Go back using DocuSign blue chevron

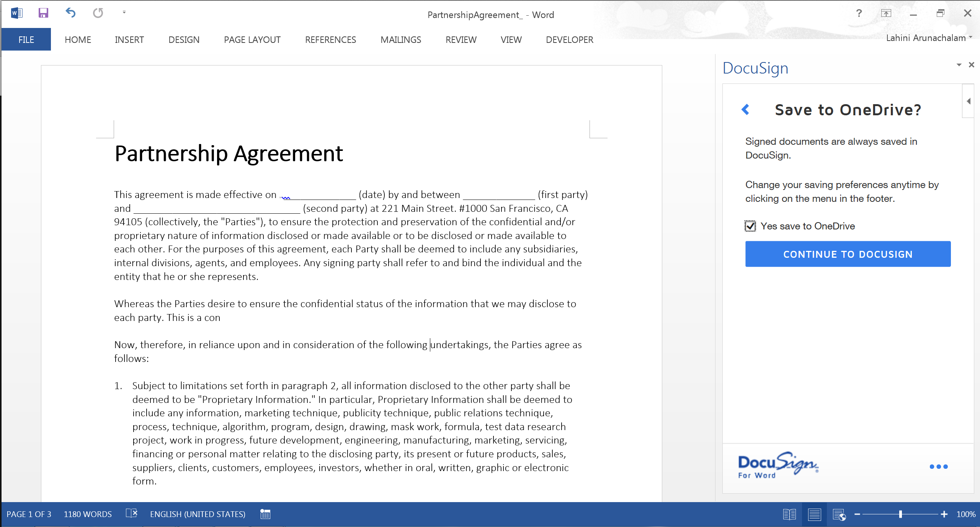(x=745, y=110)
